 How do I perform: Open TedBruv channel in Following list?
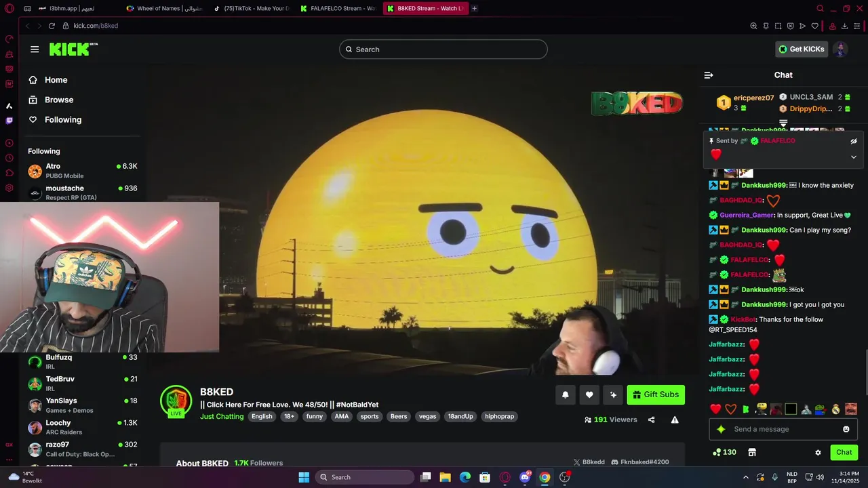[83, 384]
